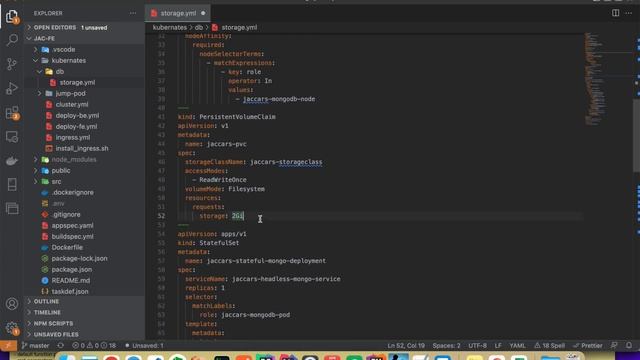Click the remote window indicator in status bar
The width and height of the screenshot is (640, 360).
(x=8, y=346)
